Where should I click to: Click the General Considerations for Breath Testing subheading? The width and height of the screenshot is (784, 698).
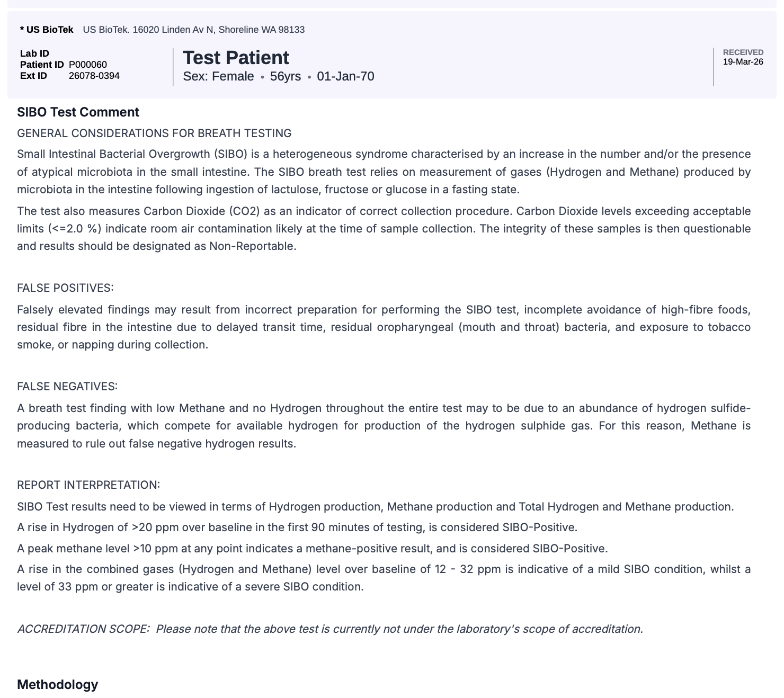(154, 133)
